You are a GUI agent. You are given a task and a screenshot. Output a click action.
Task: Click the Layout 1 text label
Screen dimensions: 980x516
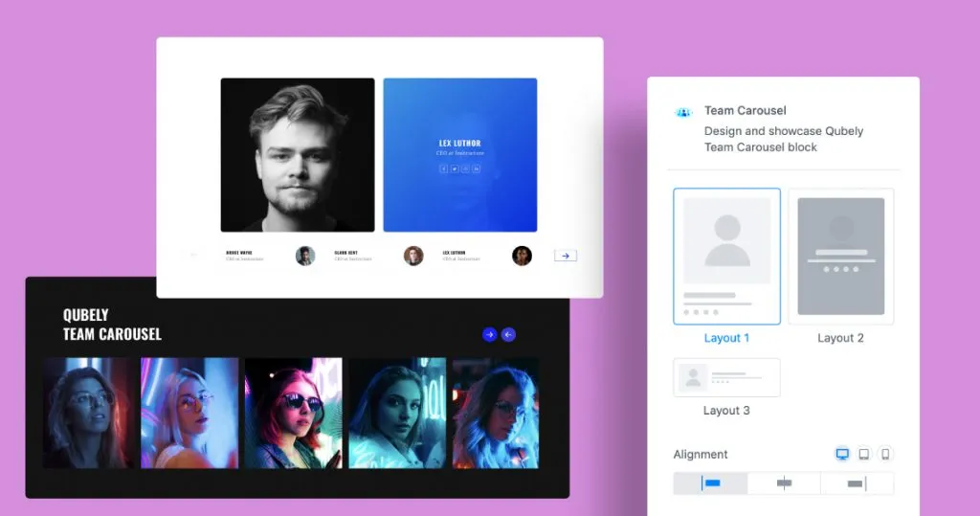coord(726,338)
